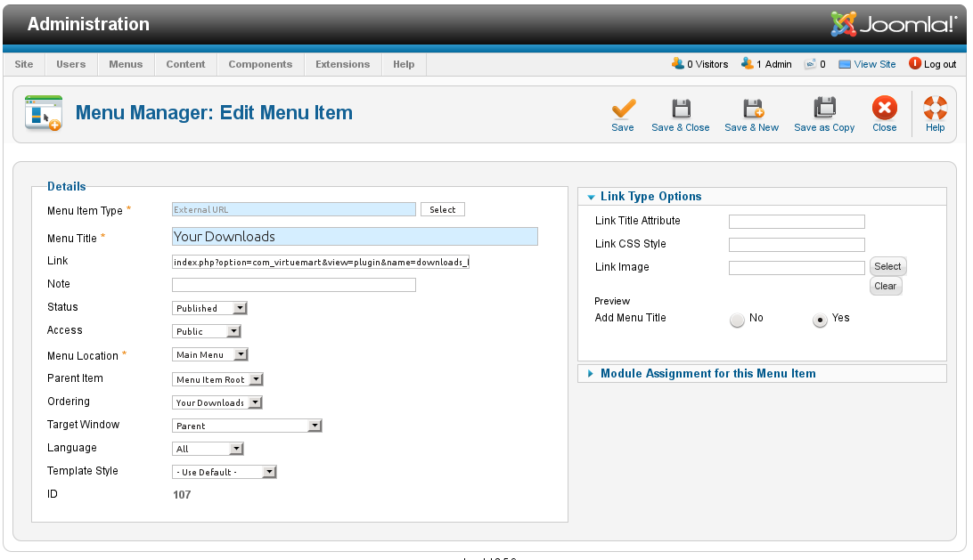Click the Save checkmark icon
Viewport: 973px width, 560px height.
[x=623, y=109]
